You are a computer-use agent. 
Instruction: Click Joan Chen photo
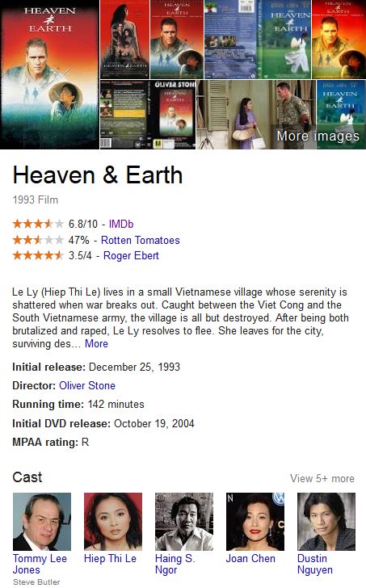(255, 522)
